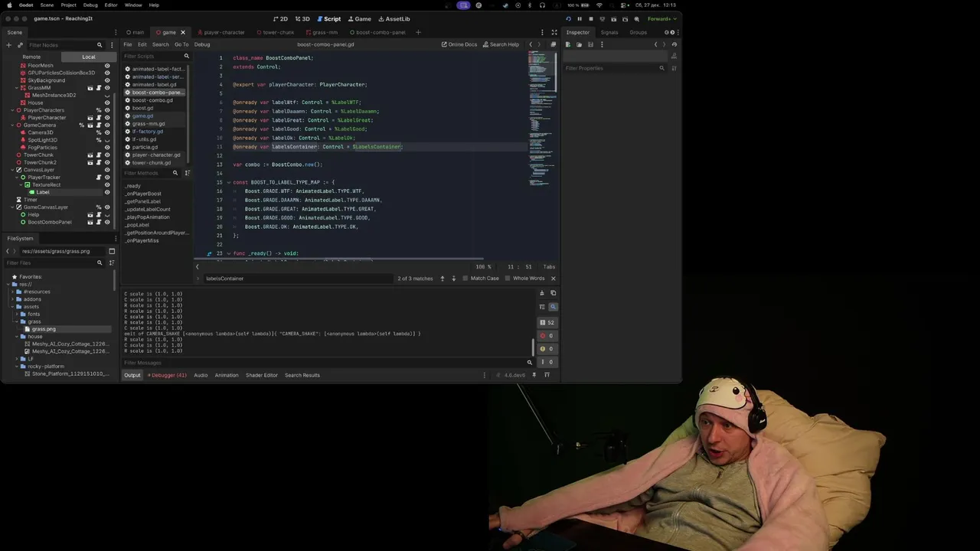Open the Movie Maker mode icon
The width and height of the screenshot is (980, 551).
point(636,18)
